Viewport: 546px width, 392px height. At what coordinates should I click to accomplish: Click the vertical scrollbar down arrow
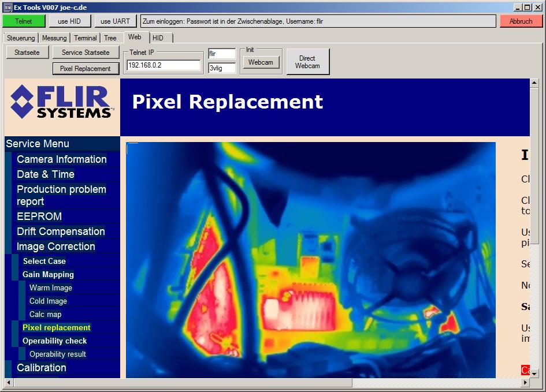pos(534,374)
